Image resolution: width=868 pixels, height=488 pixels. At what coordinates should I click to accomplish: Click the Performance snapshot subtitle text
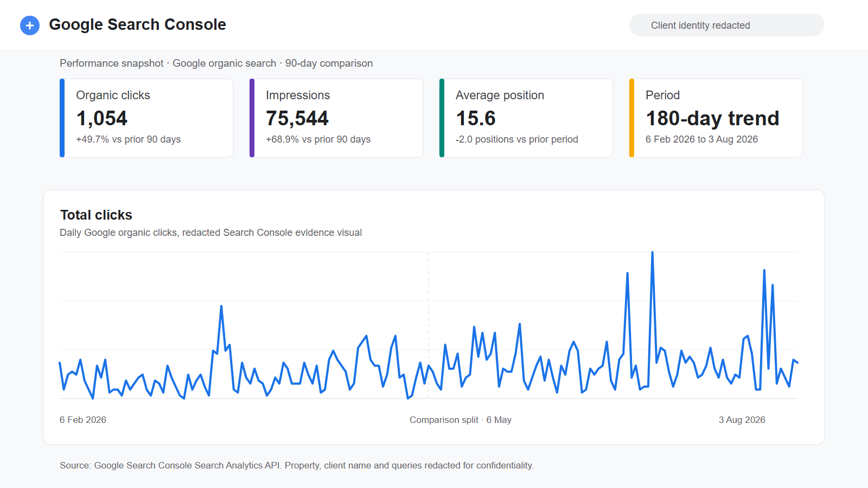point(216,63)
